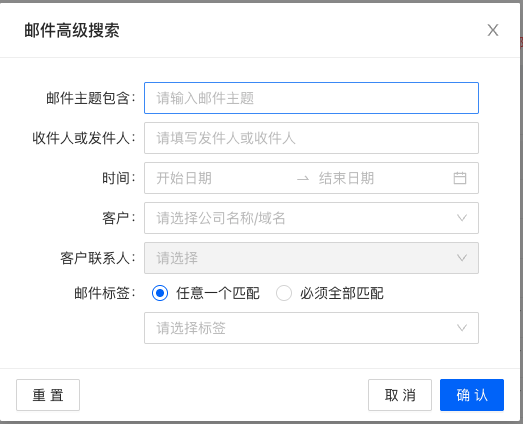Open the 请选择公司名称/域名 select box
Image resolution: width=523 pixels, height=424 pixels.
[311, 218]
